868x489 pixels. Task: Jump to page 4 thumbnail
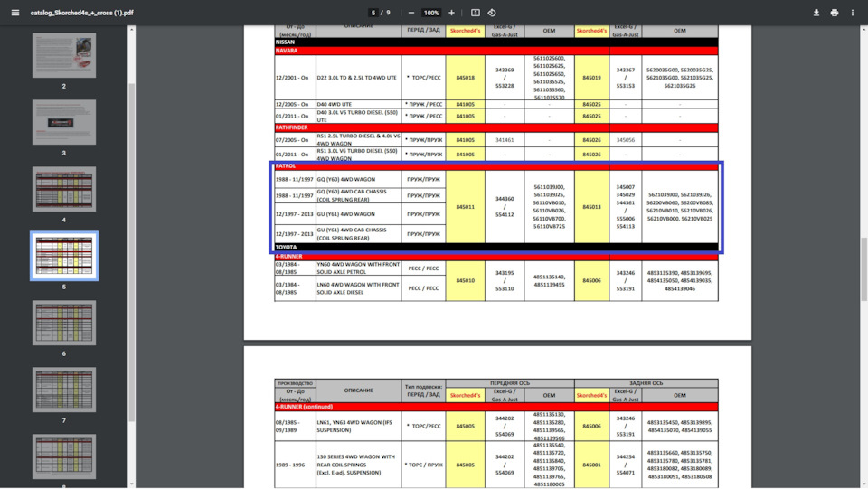pos(64,189)
